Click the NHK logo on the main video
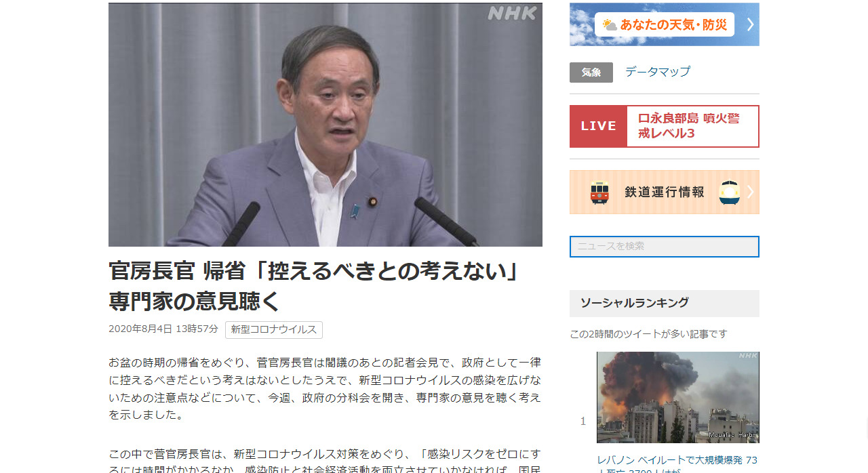 (x=512, y=14)
